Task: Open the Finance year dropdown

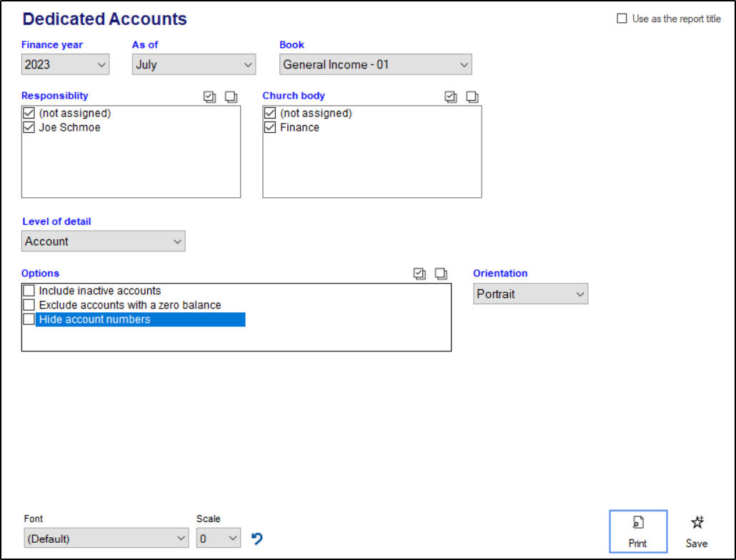Action: pyautogui.click(x=66, y=64)
